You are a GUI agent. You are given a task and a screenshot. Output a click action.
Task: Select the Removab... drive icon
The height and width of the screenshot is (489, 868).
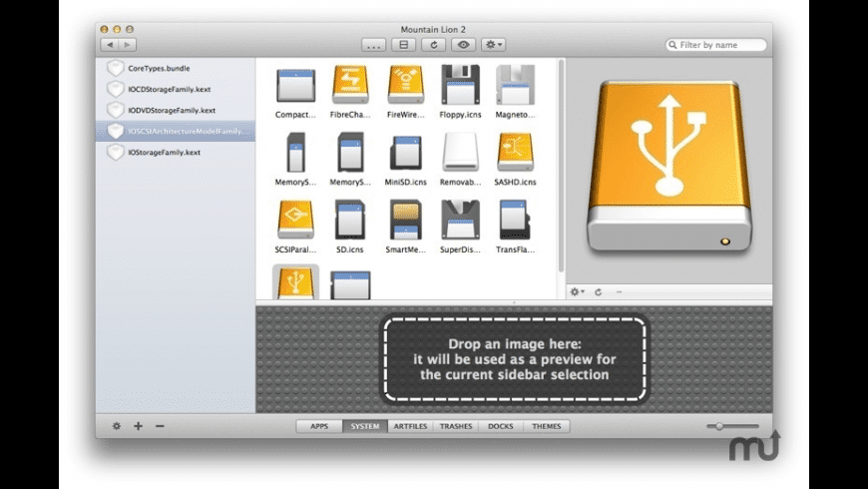460,153
